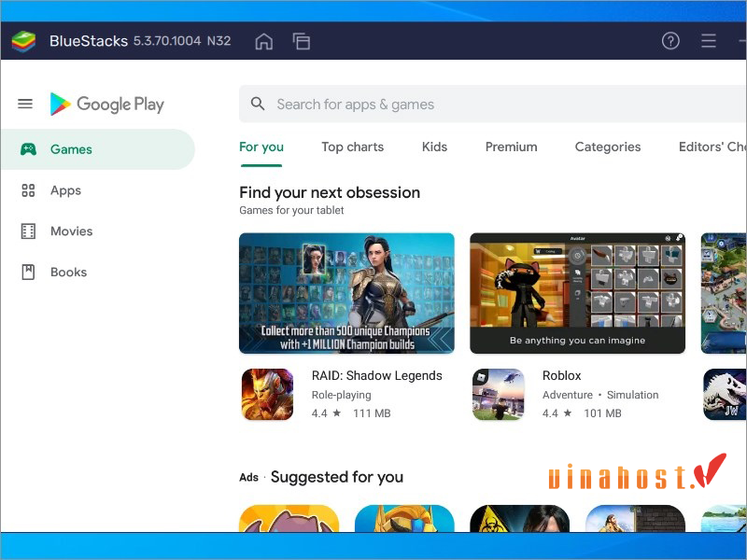The height and width of the screenshot is (560, 747).
Task: Select the Games sidebar item
Action: pyautogui.click(x=98, y=149)
